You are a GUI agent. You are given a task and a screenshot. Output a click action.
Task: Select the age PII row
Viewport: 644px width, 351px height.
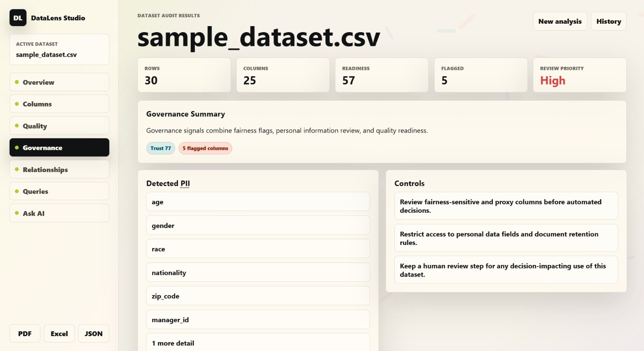(258, 201)
